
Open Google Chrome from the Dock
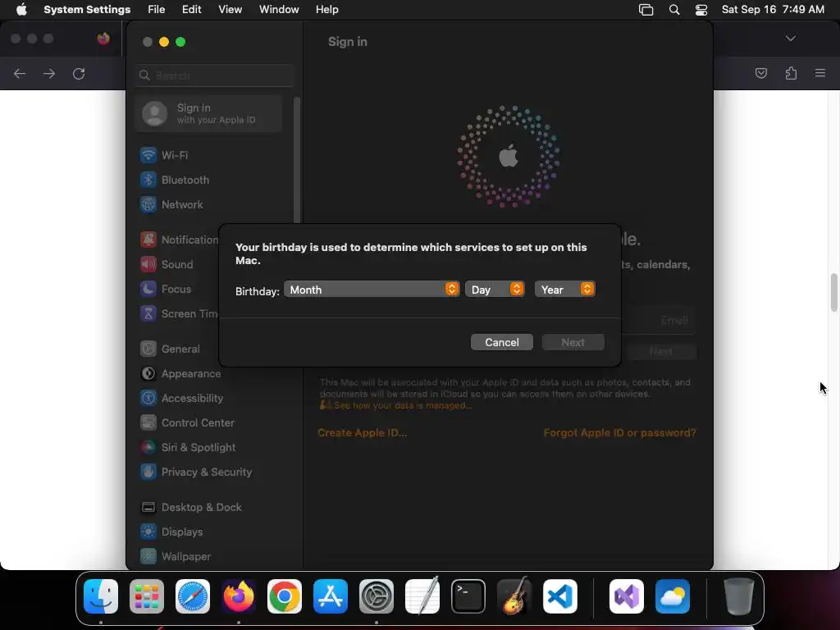tap(285, 596)
